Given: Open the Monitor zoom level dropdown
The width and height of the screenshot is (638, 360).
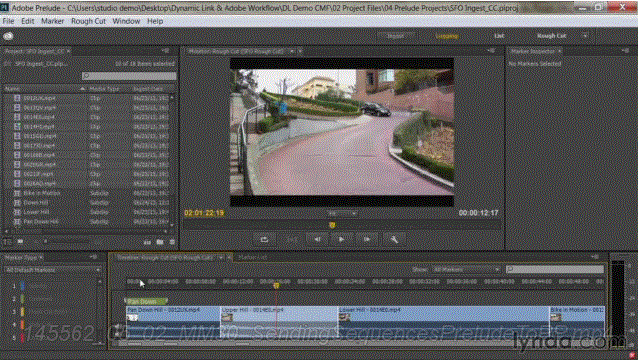Looking at the screenshot, I should click(x=342, y=213).
